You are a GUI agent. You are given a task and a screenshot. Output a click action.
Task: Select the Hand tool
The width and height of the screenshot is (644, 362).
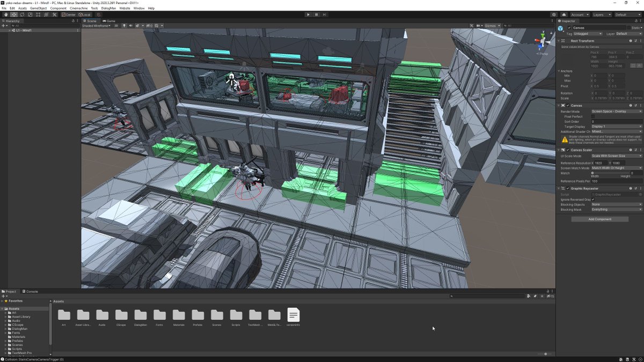coord(5,14)
